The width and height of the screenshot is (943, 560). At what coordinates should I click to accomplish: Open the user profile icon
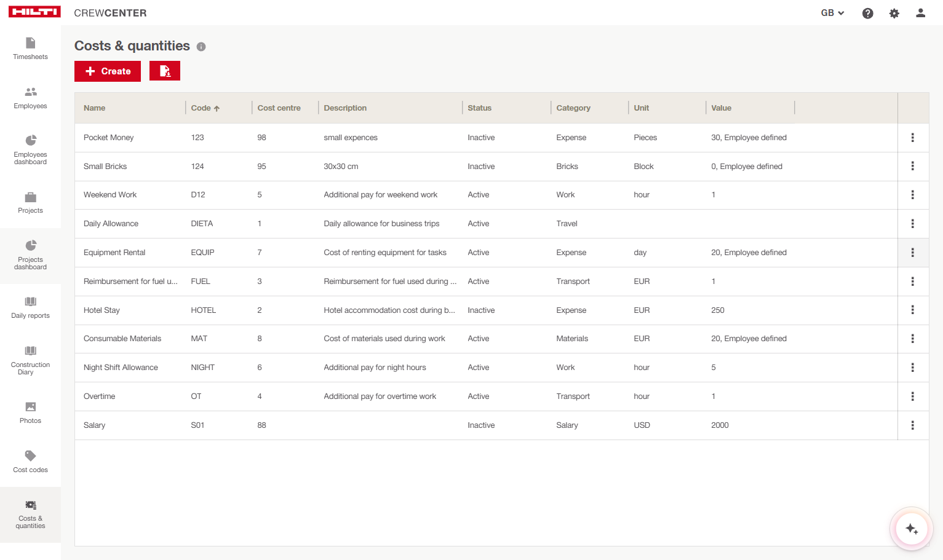coord(920,13)
